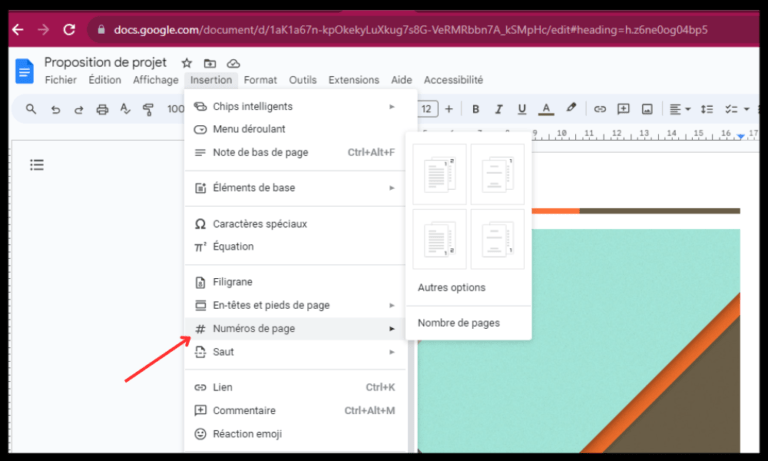Expand Chips intelligents submenu
This screenshot has height=461, width=768.
(x=295, y=106)
